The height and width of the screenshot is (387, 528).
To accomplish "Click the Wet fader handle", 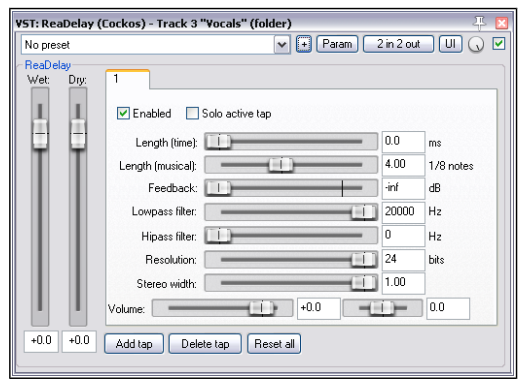I will (x=40, y=134).
